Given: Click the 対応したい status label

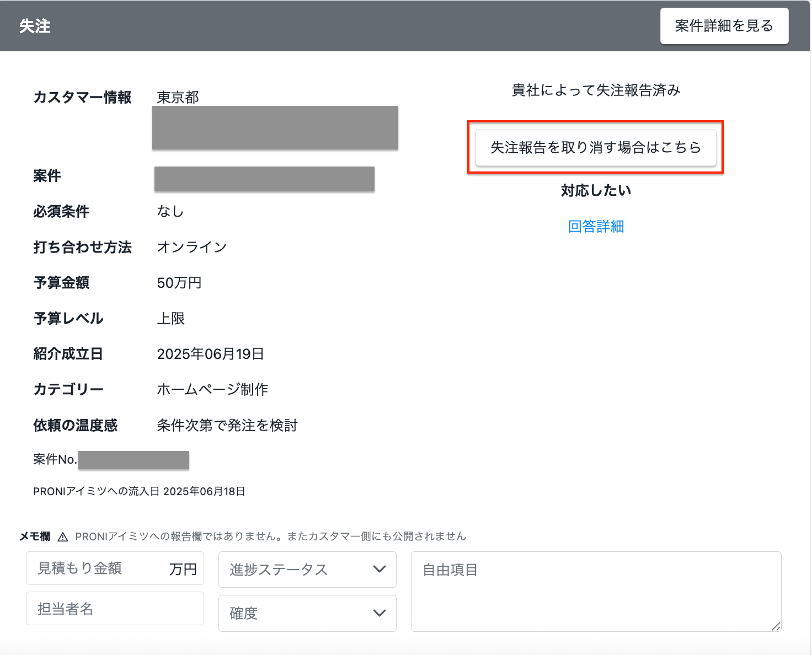Looking at the screenshot, I should [x=596, y=191].
